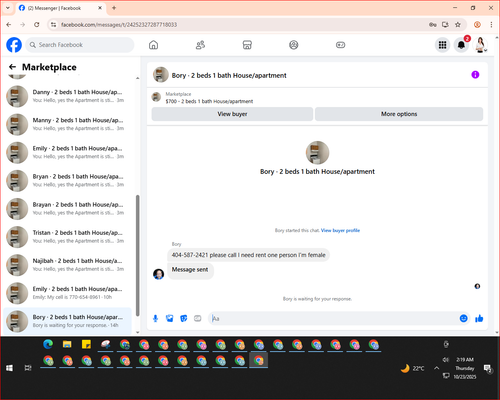
Task: Open the Marketplace storefront icon in top navigation
Action: pos(247,45)
